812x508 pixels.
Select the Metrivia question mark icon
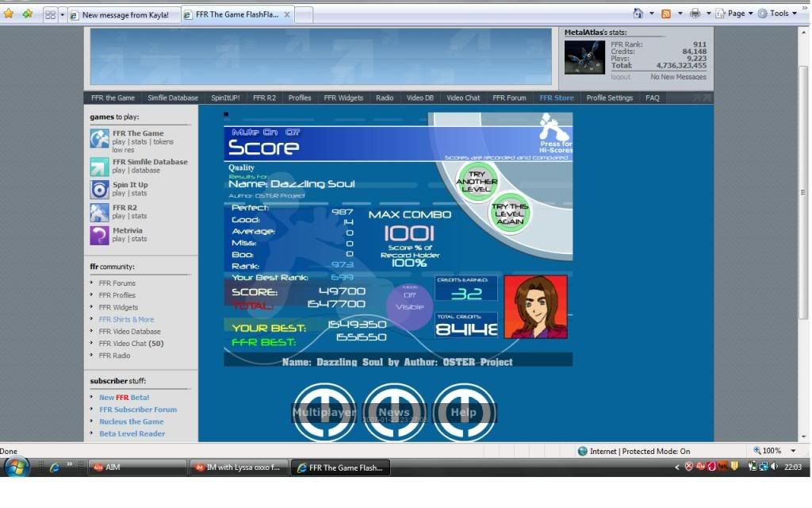click(x=99, y=236)
